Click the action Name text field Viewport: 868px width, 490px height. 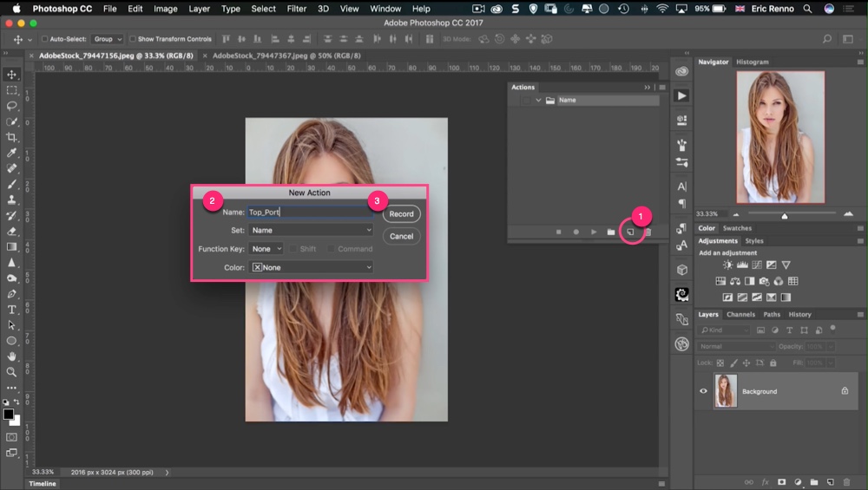click(x=309, y=212)
